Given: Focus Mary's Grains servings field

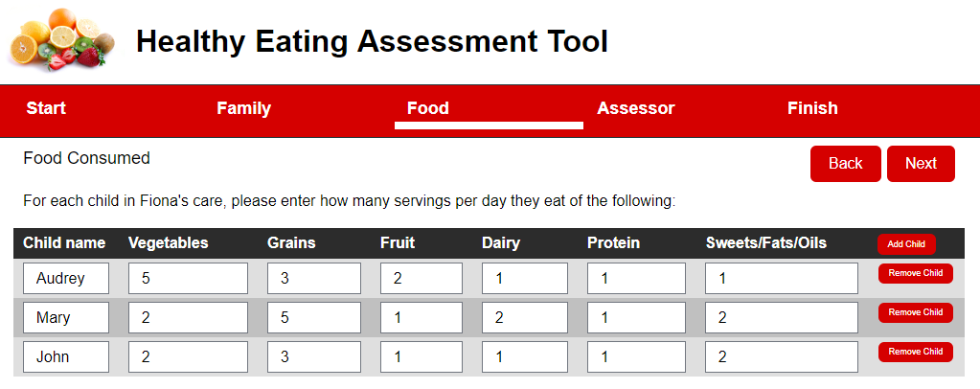Looking at the screenshot, I should 314,318.
